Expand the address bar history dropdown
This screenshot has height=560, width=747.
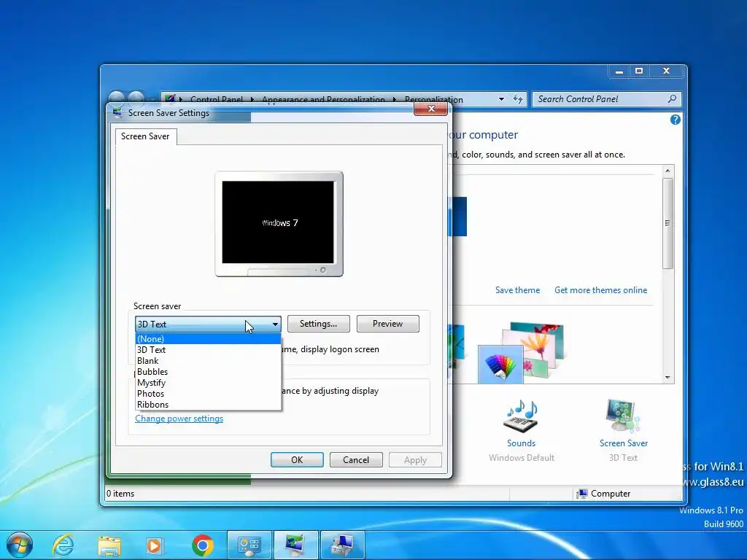tap(501, 99)
